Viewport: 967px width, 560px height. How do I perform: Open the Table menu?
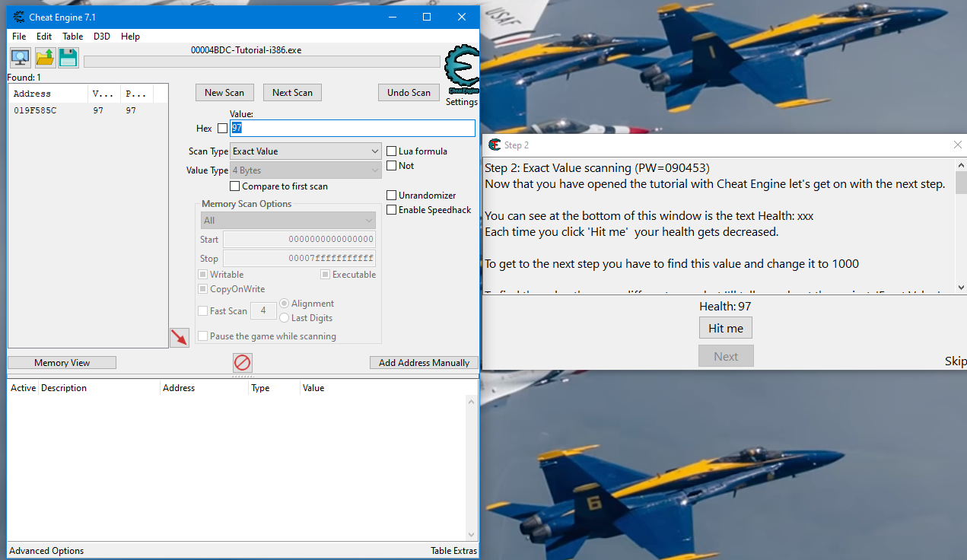coord(72,36)
